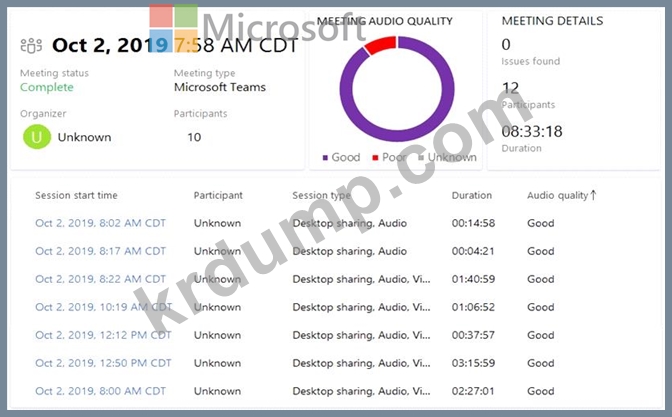Open the 10:19 AM CDT session
The width and height of the screenshot is (672, 417).
[x=103, y=308]
